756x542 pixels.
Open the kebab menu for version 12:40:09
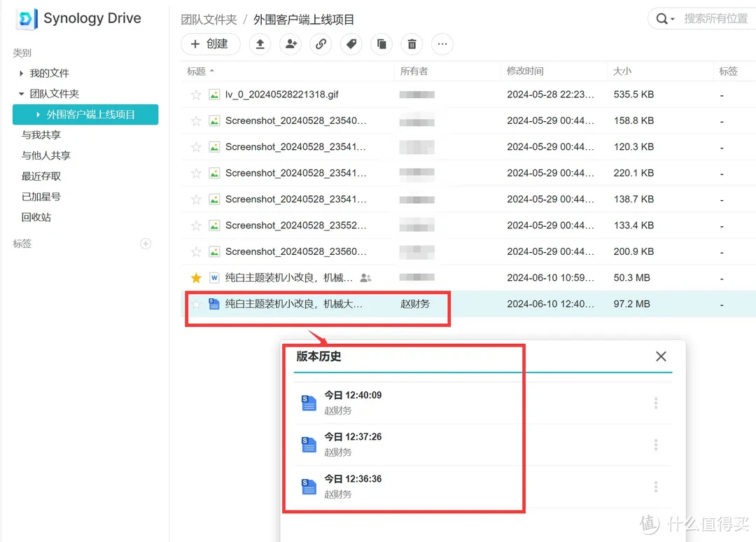(x=656, y=403)
